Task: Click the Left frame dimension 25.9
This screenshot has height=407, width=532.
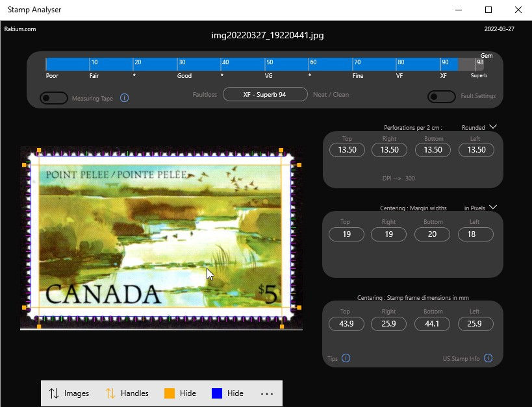Action: coord(475,324)
